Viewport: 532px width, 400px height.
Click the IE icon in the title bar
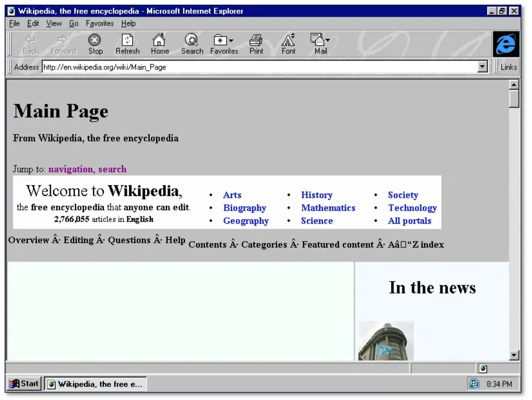12,11
